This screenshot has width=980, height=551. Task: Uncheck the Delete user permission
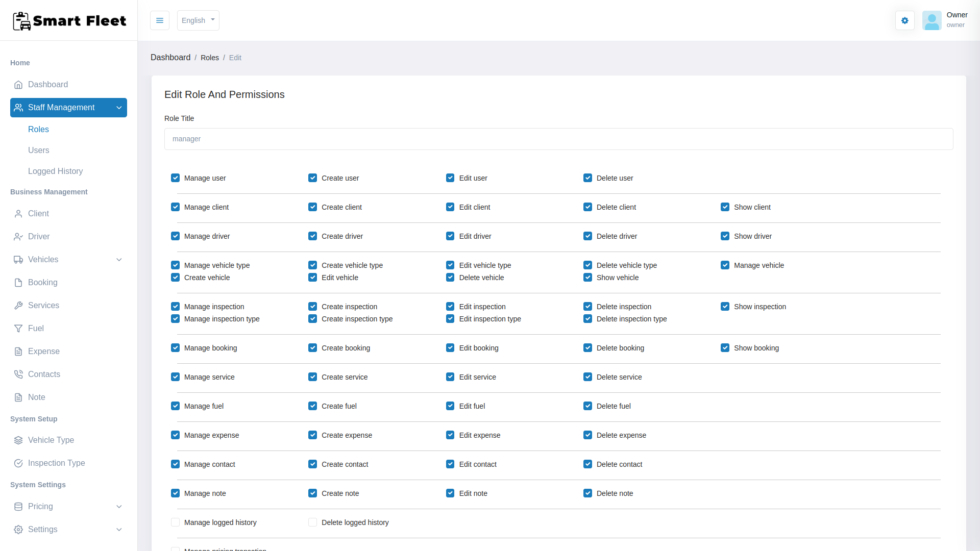click(587, 178)
